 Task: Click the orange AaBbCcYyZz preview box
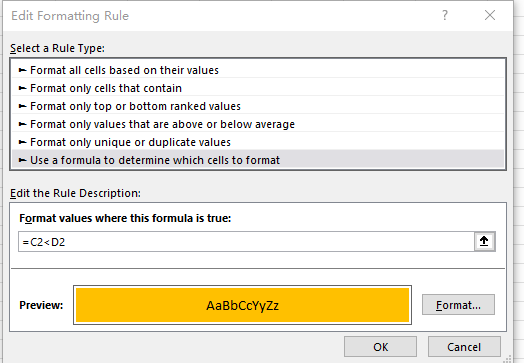tap(242, 305)
